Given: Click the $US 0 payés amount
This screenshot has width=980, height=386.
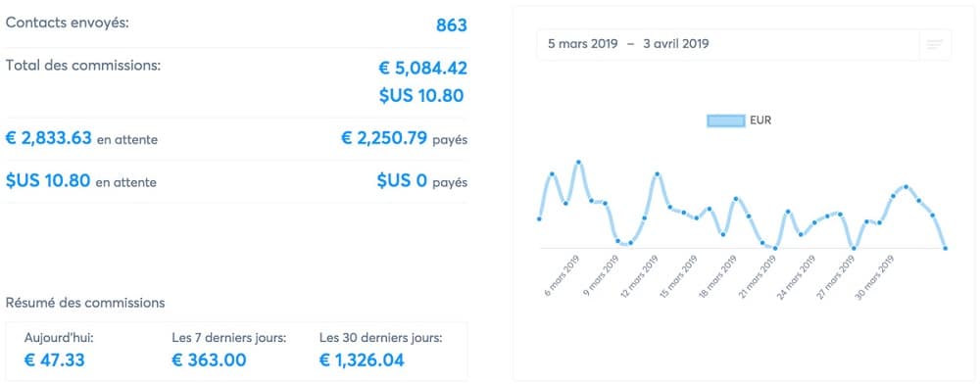Looking at the screenshot, I should tap(402, 181).
